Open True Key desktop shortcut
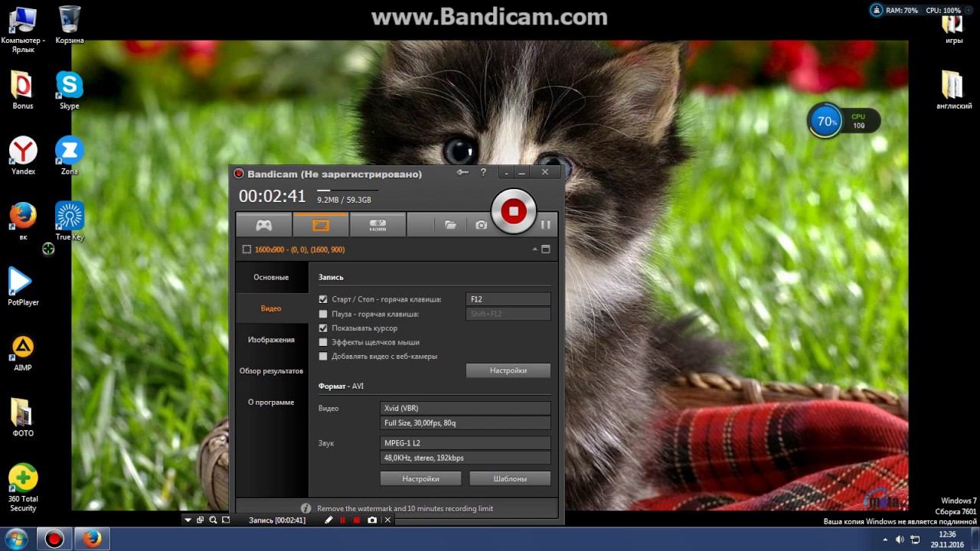The height and width of the screenshot is (551, 980). click(70, 222)
